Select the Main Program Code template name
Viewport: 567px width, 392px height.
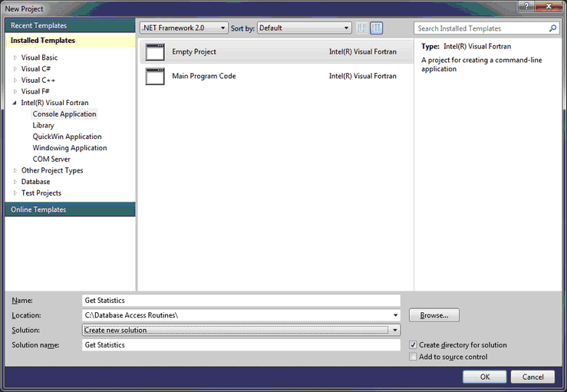point(203,76)
